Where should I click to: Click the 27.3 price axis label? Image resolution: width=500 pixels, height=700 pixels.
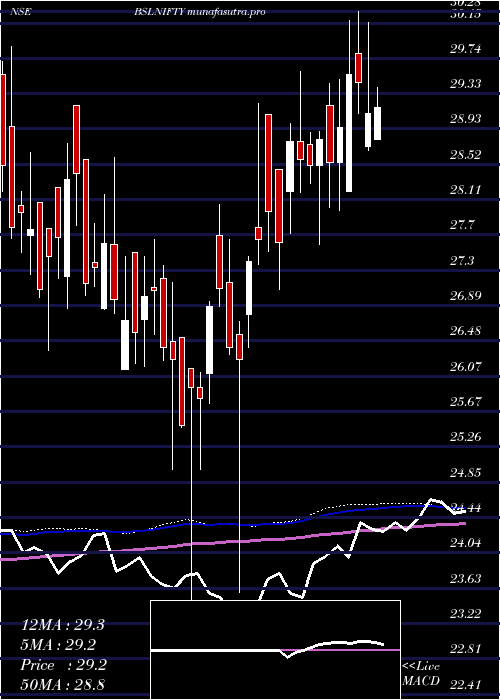pos(462,260)
